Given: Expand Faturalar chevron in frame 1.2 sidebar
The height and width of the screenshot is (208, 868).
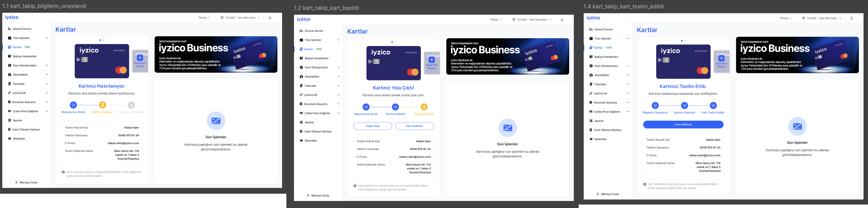Looking at the screenshot, I should 339,86.
